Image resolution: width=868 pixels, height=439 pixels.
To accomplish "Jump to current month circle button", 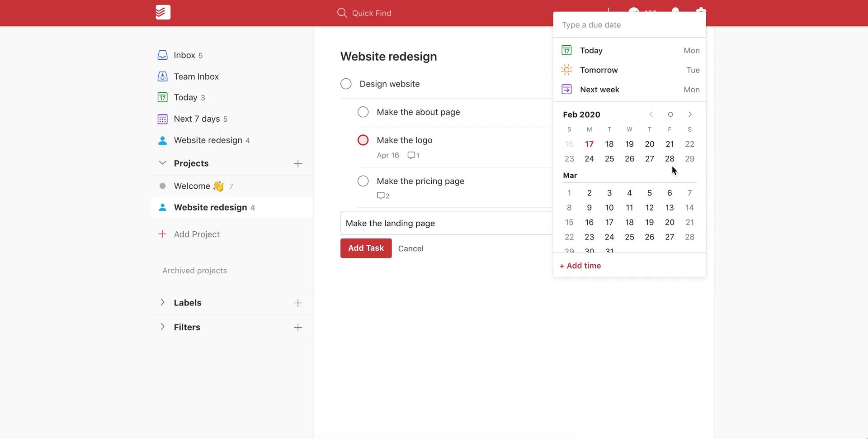I will [670, 115].
